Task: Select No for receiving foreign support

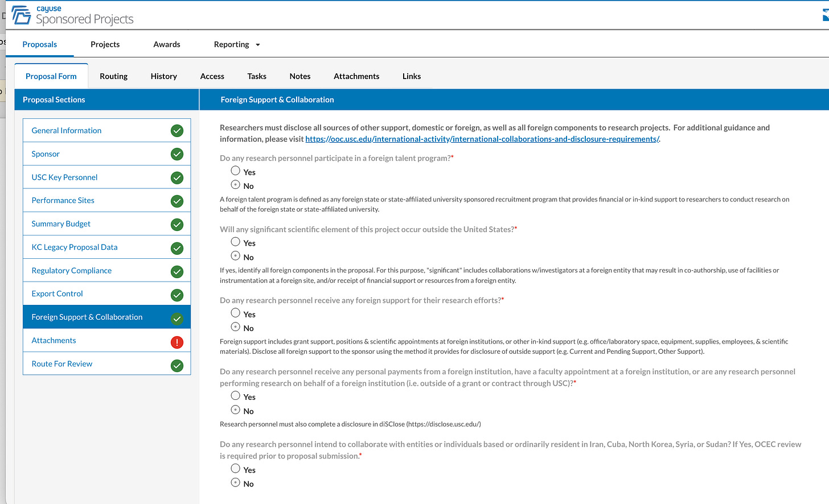Action: [235, 327]
